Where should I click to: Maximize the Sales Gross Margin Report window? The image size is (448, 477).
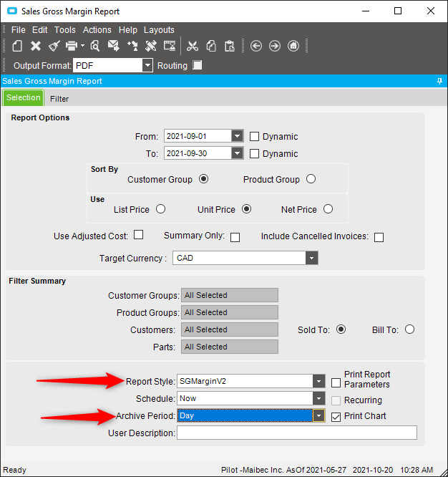click(398, 11)
